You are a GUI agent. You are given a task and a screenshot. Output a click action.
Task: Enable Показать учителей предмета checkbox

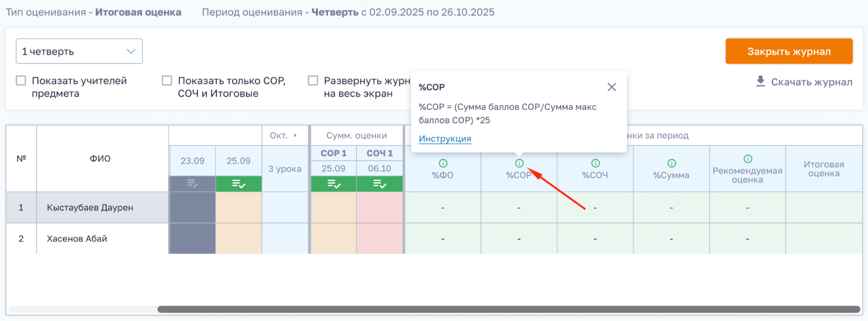[x=21, y=81]
